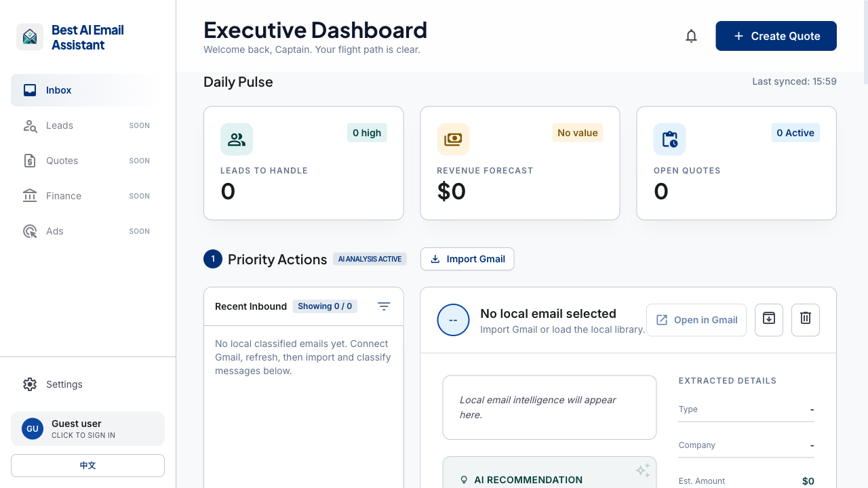Screen dimensions: 868x488
Task: Click the Open in Gmail button
Action: pos(696,320)
